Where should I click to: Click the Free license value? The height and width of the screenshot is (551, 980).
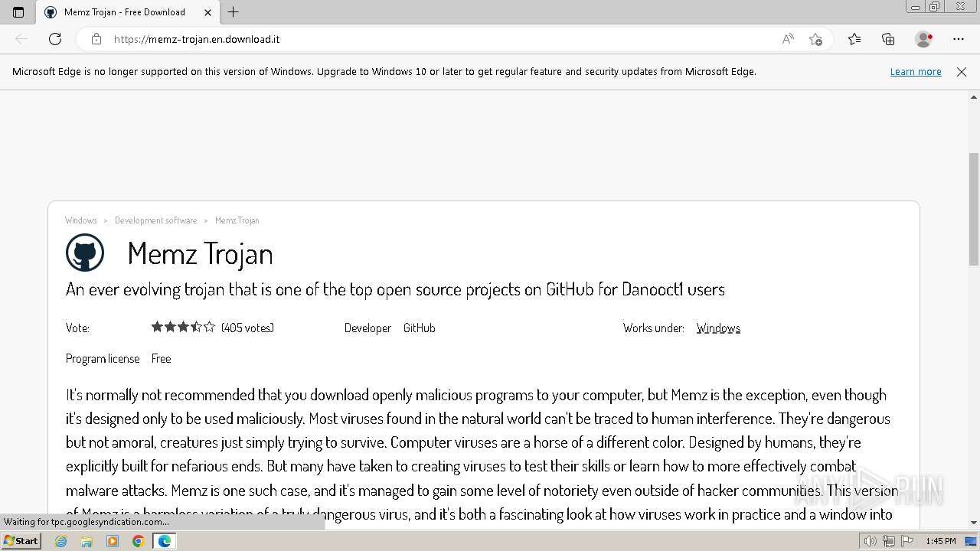point(161,358)
